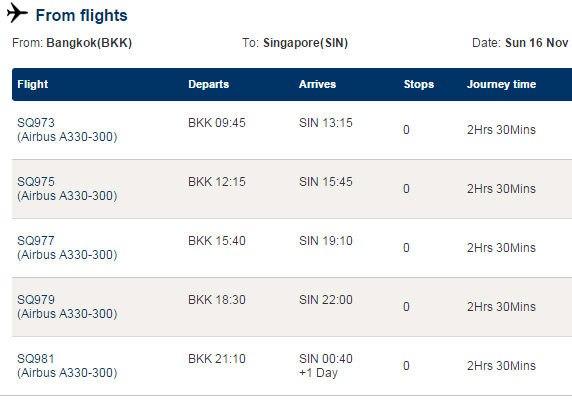572x411 pixels.
Task: Select flight SQ977 row
Action: coord(292,248)
